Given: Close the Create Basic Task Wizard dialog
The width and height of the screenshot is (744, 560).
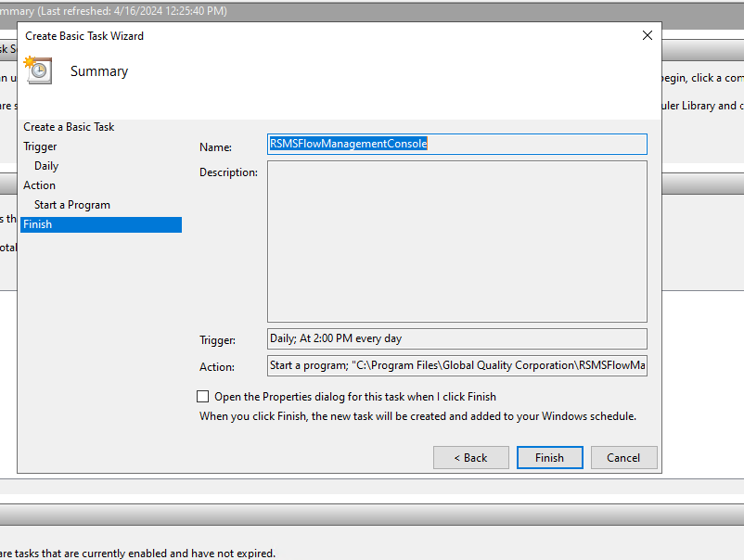Looking at the screenshot, I should (648, 35).
